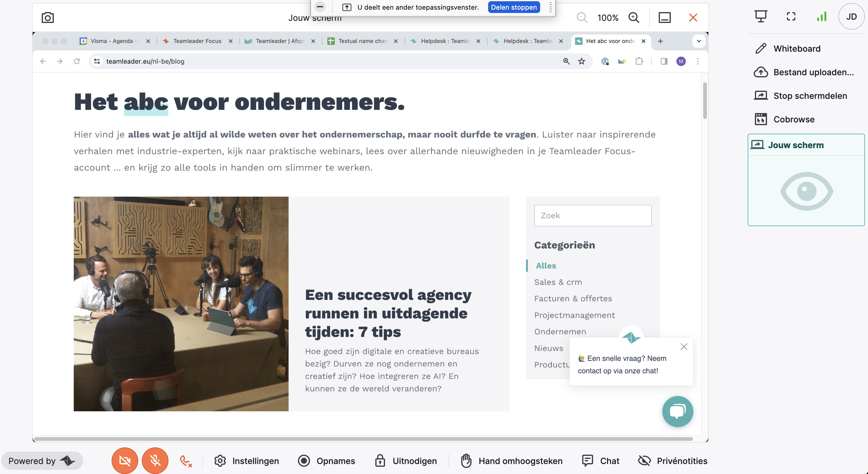The image size is (868, 474).
Task: Switch to the Teamleader Focus tab
Action: click(197, 41)
